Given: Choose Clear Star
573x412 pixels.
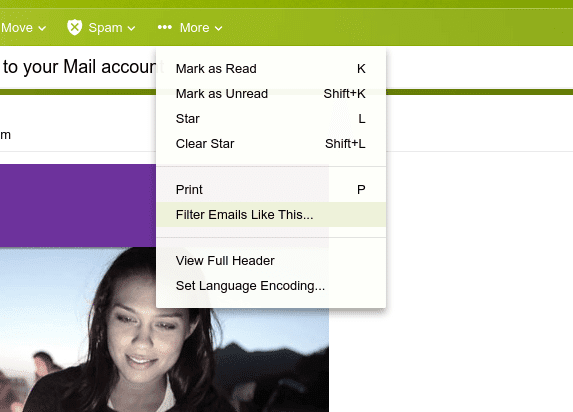Looking at the screenshot, I should [271, 144].
